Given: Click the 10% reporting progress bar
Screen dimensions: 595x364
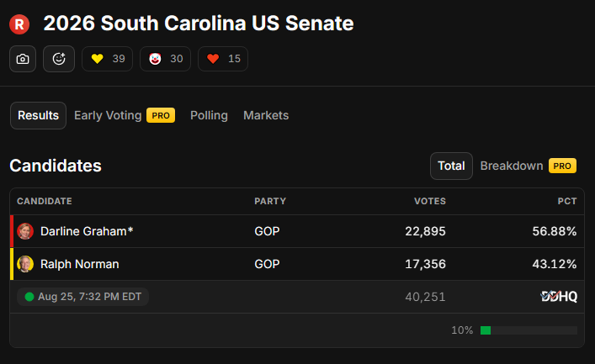Looking at the screenshot, I should pyautogui.click(x=529, y=330).
